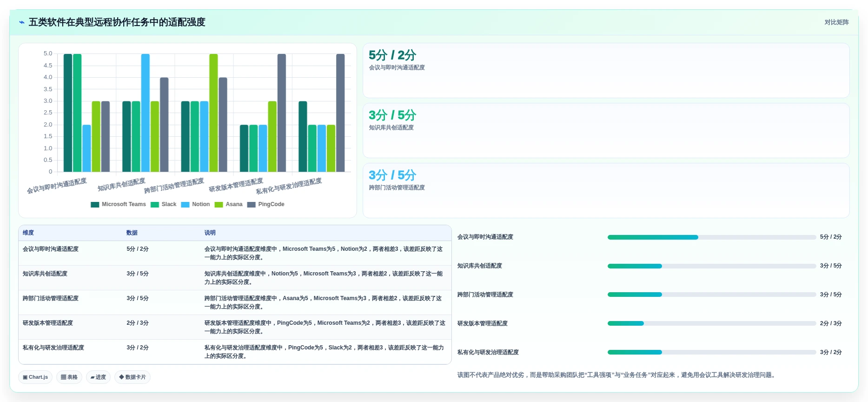Click 5分 / 2分 value beside the progress bar
This screenshot has height=402, width=868.
click(831, 237)
